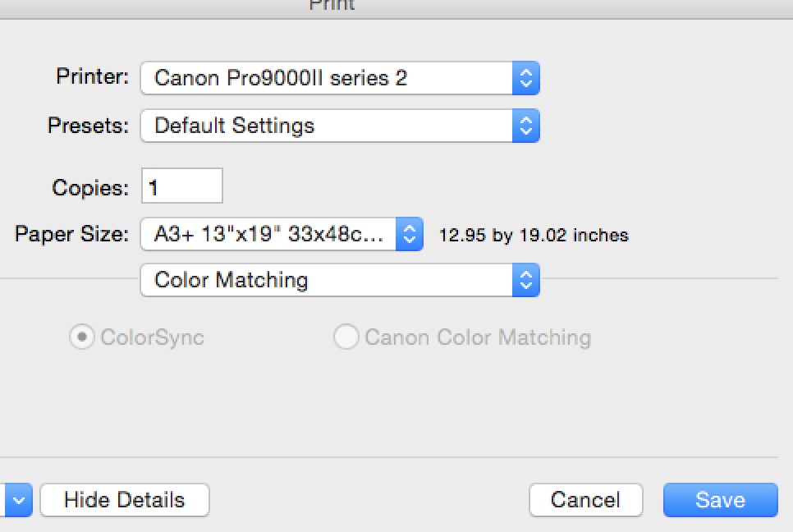Screen dimensions: 793x532
Task: Open the Canon Pro9000II series 2 printer list
Action: (x=327, y=78)
